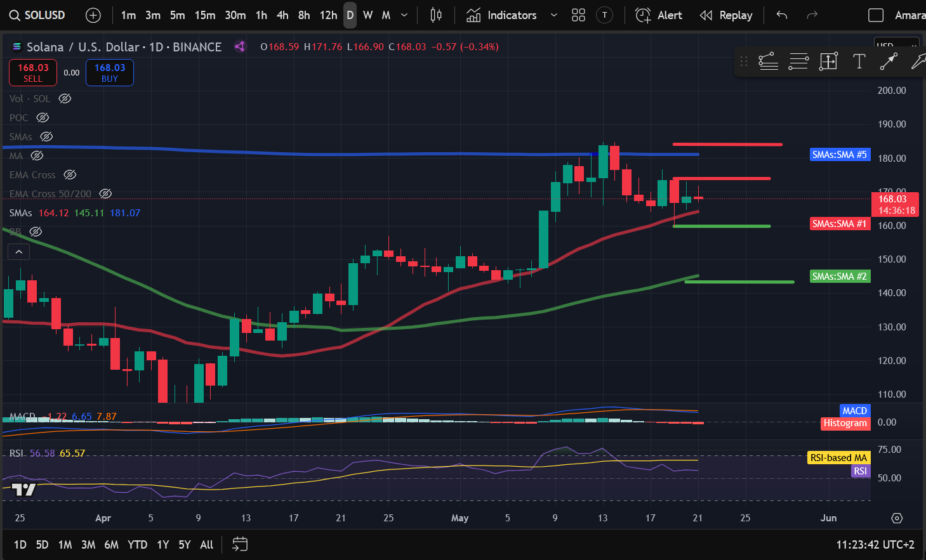Click the circled T icon in top toolbar
This screenshot has width=926, height=560.
(x=605, y=15)
